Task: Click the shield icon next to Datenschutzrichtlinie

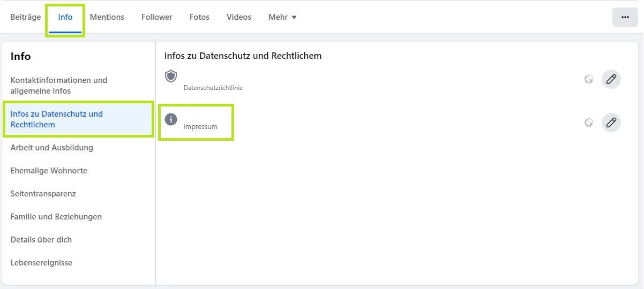Action: tap(171, 76)
